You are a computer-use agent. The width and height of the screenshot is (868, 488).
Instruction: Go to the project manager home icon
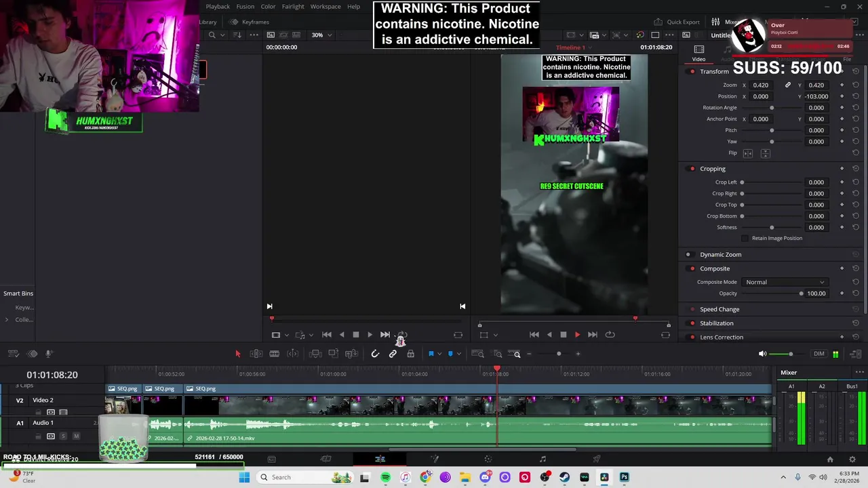829,459
